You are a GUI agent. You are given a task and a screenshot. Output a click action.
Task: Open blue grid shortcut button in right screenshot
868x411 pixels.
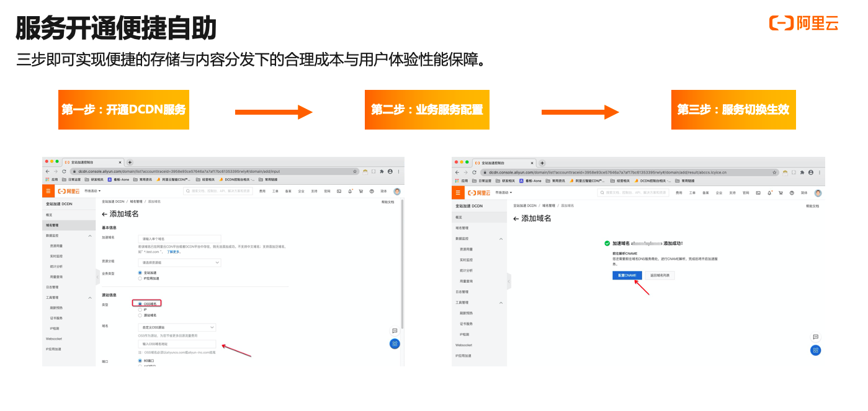[816, 350]
